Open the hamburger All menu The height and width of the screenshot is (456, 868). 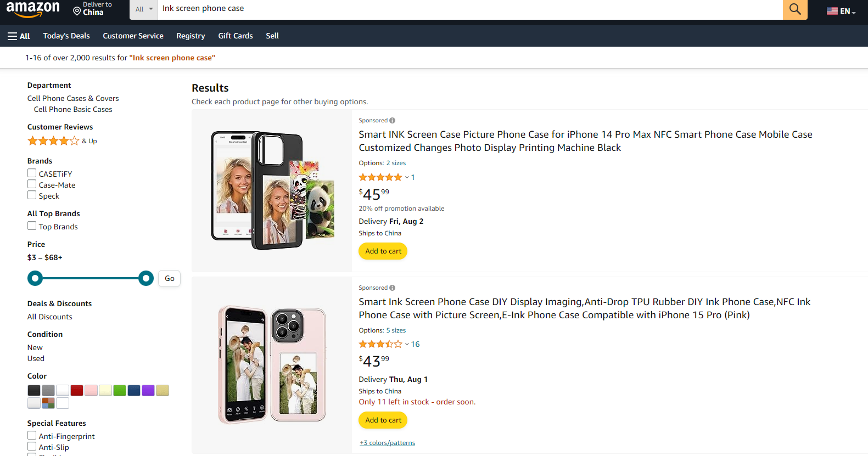pyautogui.click(x=19, y=36)
